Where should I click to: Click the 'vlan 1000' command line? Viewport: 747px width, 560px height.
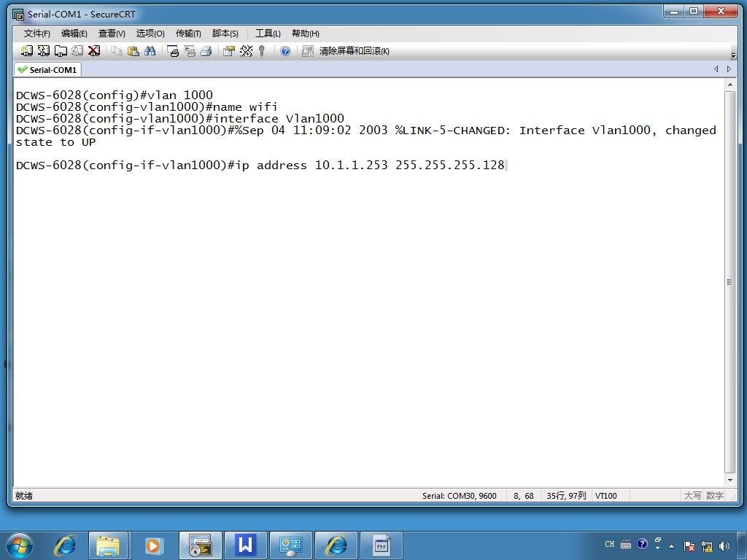[115, 96]
